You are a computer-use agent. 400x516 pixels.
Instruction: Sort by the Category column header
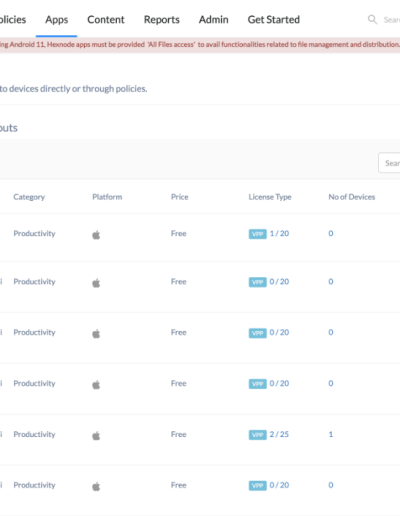pos(29,197)
